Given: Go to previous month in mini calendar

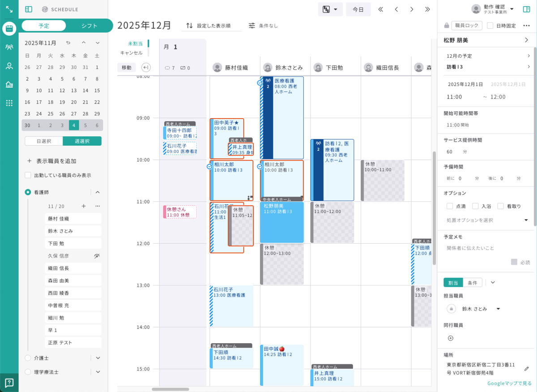Looking at the screenshot, I should point(83,43).
